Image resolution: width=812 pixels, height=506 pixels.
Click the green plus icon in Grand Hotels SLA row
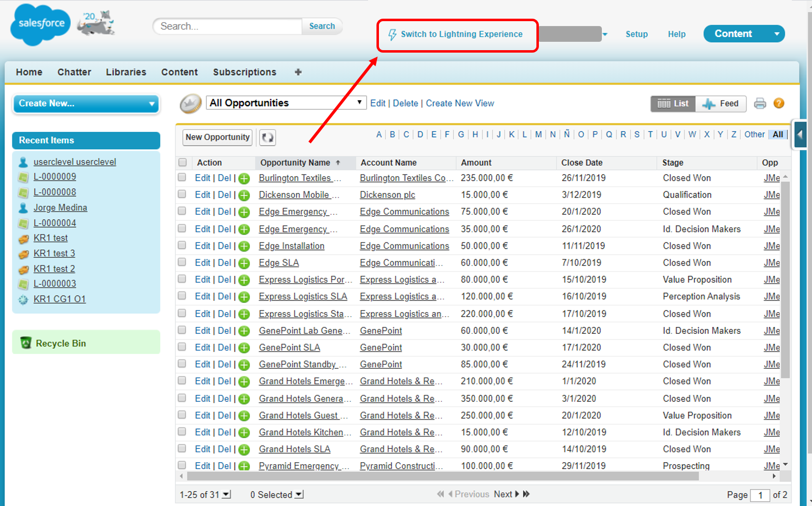point(244,450)
